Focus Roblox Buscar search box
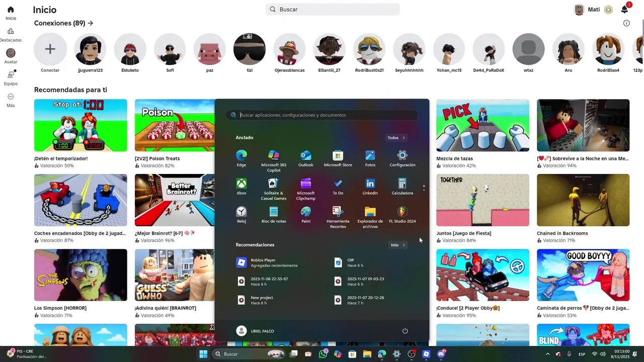This screenshot has width=644, height=362. pyautogui.click(x=333, y=10)
